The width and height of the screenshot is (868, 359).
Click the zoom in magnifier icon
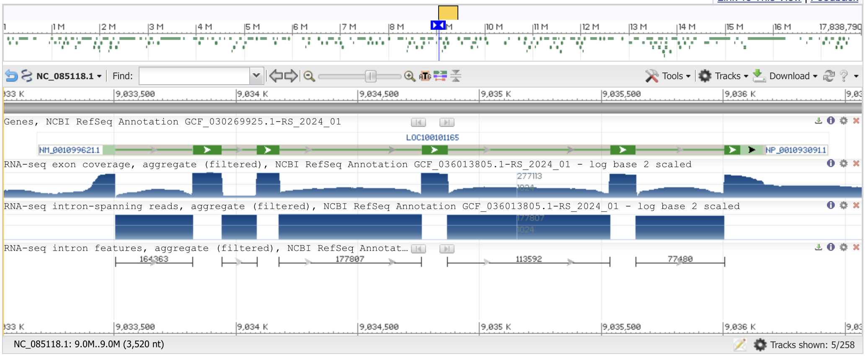[x=409, y=76]
